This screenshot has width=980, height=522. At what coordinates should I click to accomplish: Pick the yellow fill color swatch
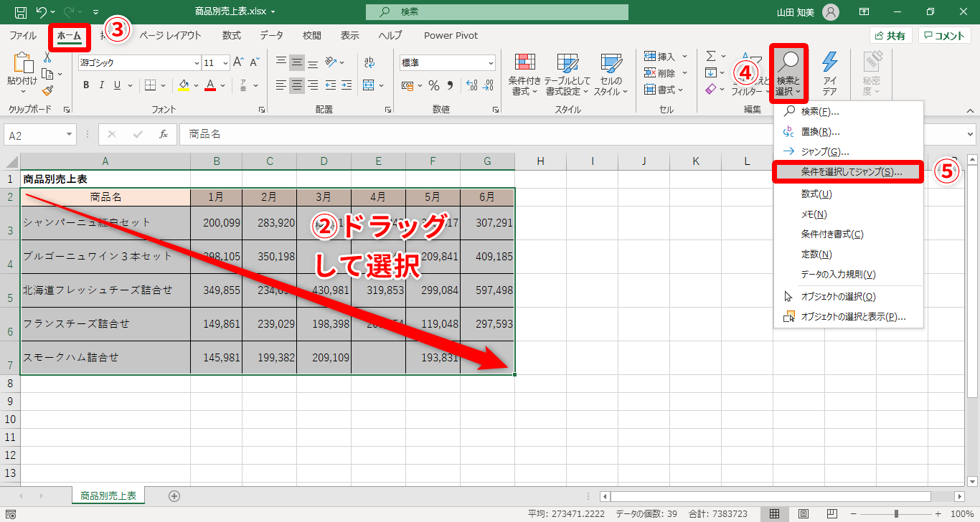(184, 85)
